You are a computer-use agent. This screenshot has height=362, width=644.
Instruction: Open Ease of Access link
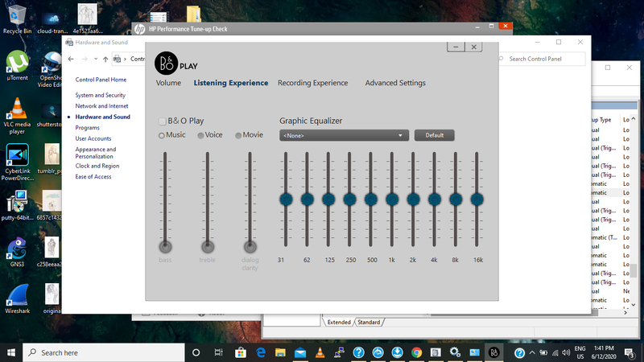pyautogui.click(x=93, y=176)
